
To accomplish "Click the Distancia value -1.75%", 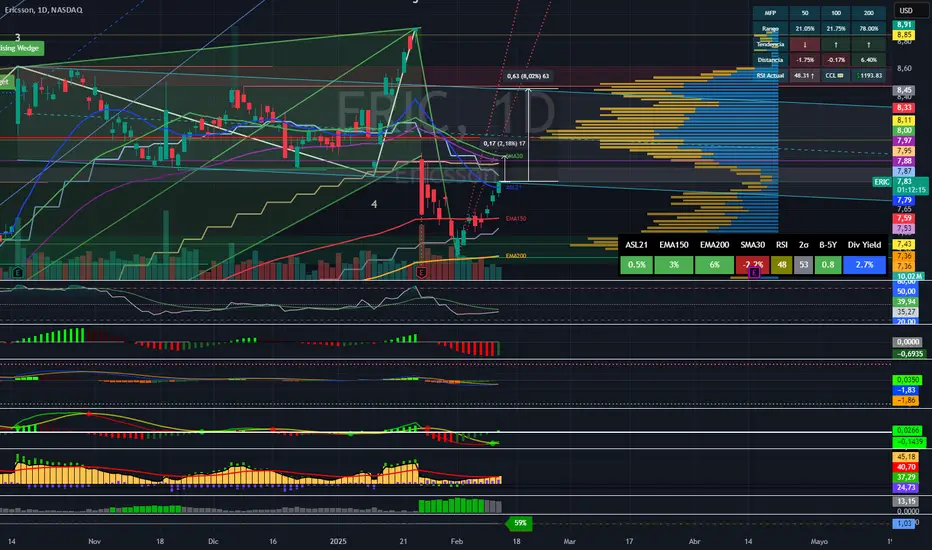I will click(x=805, y=60).
